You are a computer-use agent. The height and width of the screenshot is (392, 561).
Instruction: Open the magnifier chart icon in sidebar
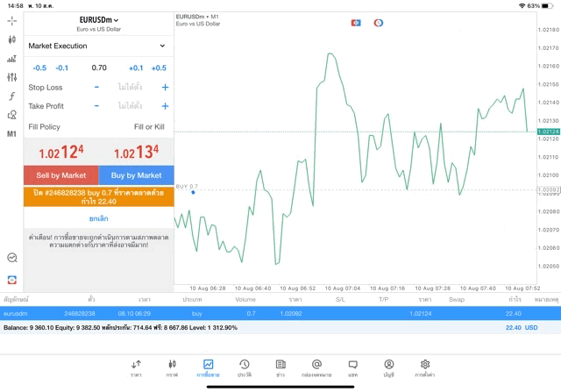(12, 258)
